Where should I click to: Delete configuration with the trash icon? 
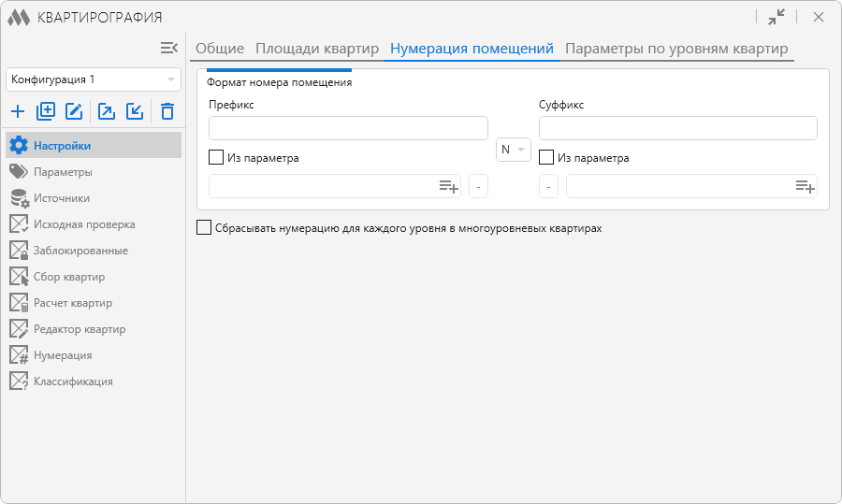click(x=167, y=112)
